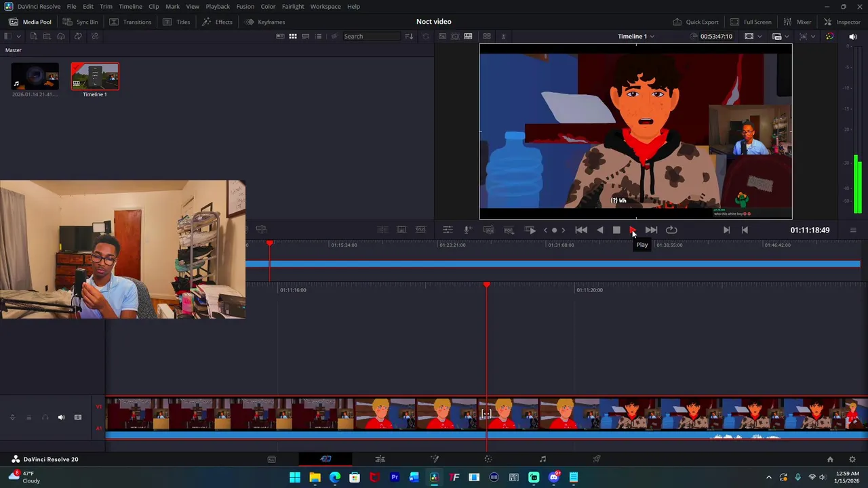Click the Play button
Viewport: 868px width, 488px height.
pos(633,230)
